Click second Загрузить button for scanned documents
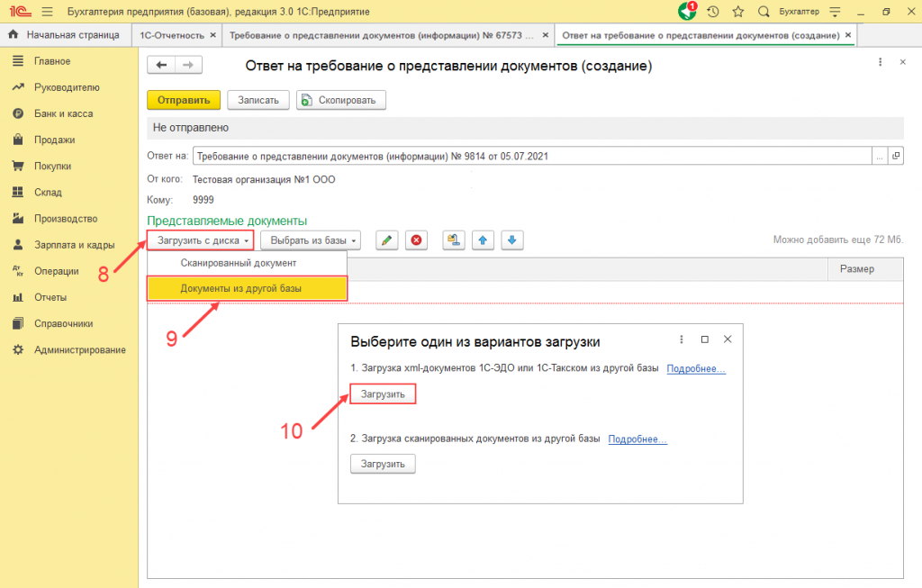This screenshot has width=922, height=588. click(x=383, y=464)
